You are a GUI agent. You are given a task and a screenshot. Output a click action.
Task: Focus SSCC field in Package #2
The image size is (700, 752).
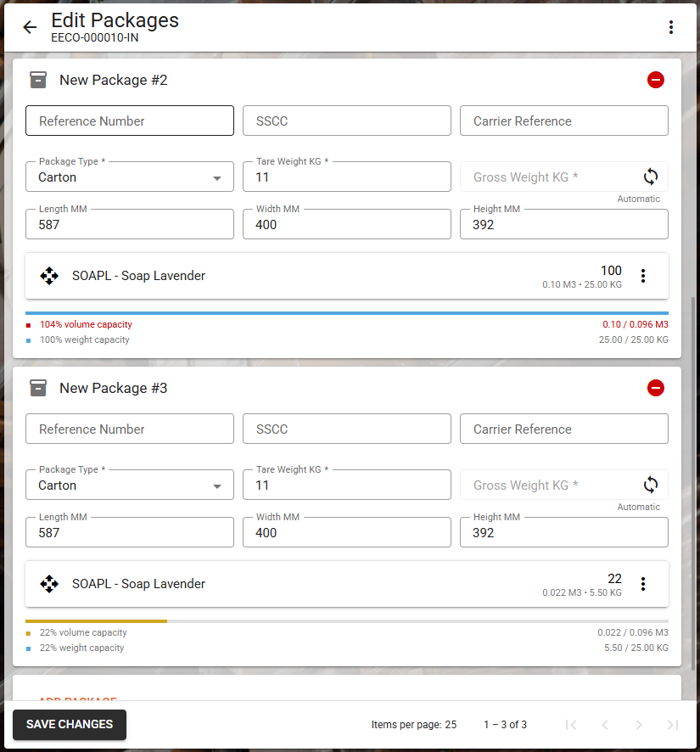[x=347, y=121]
